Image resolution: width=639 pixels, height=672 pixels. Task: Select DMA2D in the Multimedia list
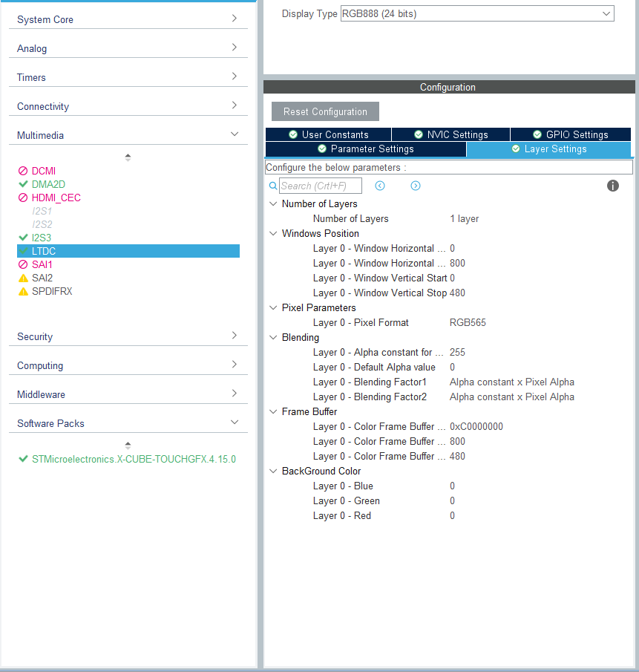(x=48, y=184)
